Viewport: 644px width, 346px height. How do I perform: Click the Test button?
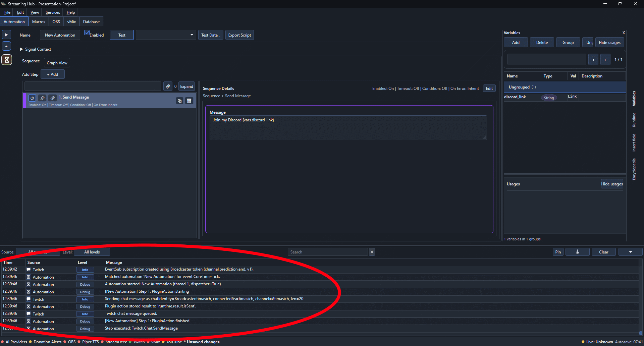(x=122, y=35)
